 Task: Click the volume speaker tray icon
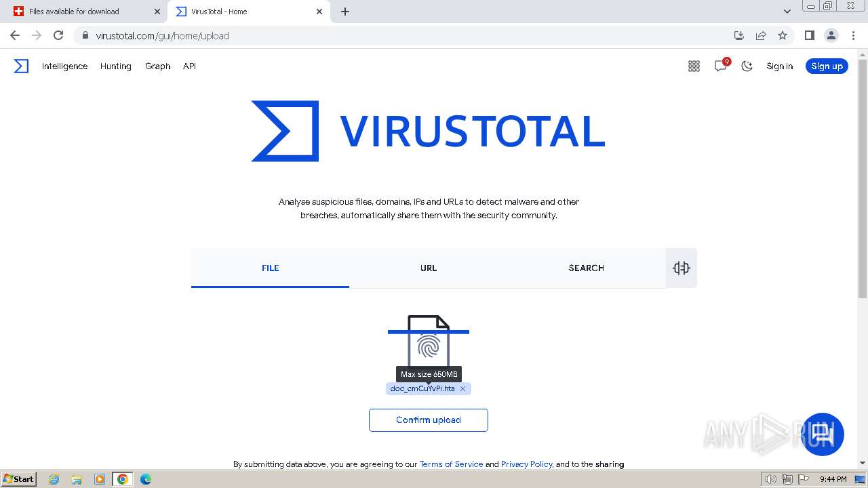pyautogui.click(x=771, y=479)
